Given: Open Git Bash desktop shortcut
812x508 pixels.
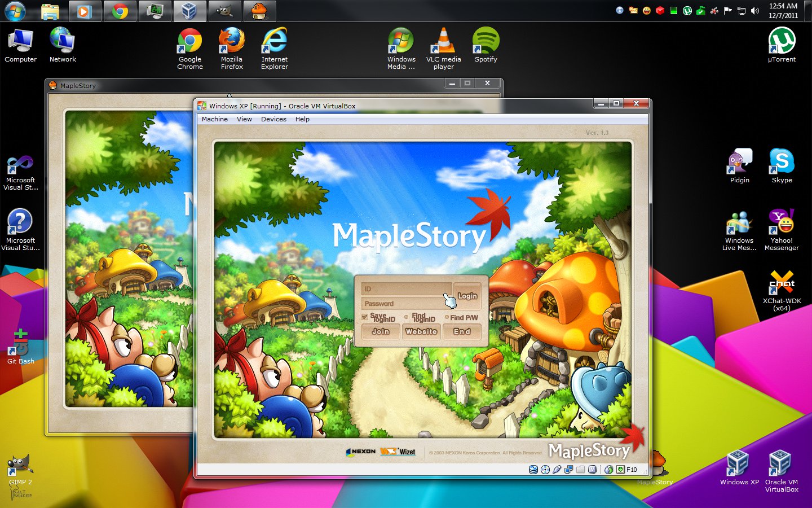Looking at the screenshot, I should [21, 347].
